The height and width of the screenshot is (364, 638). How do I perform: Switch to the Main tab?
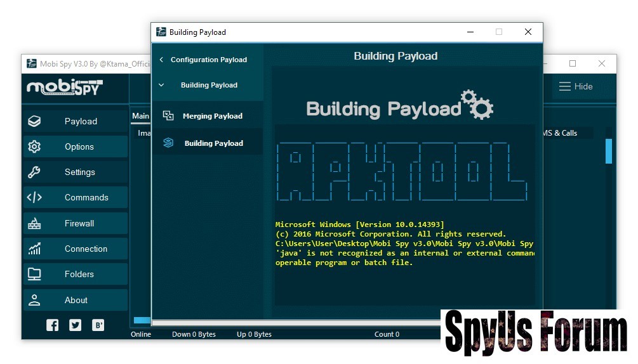[140, 116]
